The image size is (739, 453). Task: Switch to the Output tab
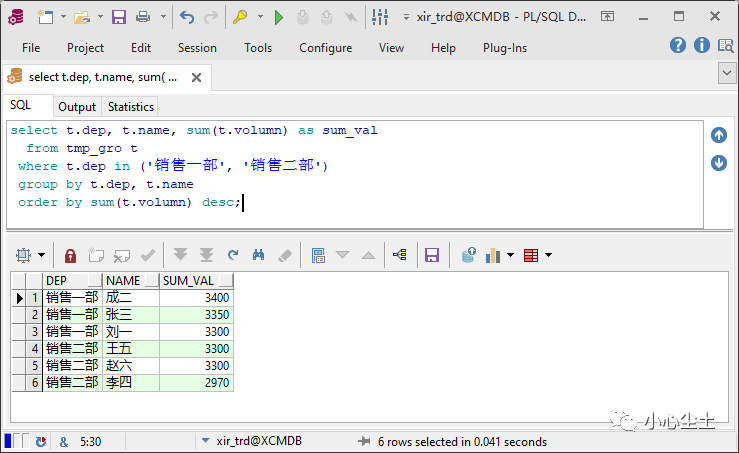pyautogui.click(x=77, y=107)
